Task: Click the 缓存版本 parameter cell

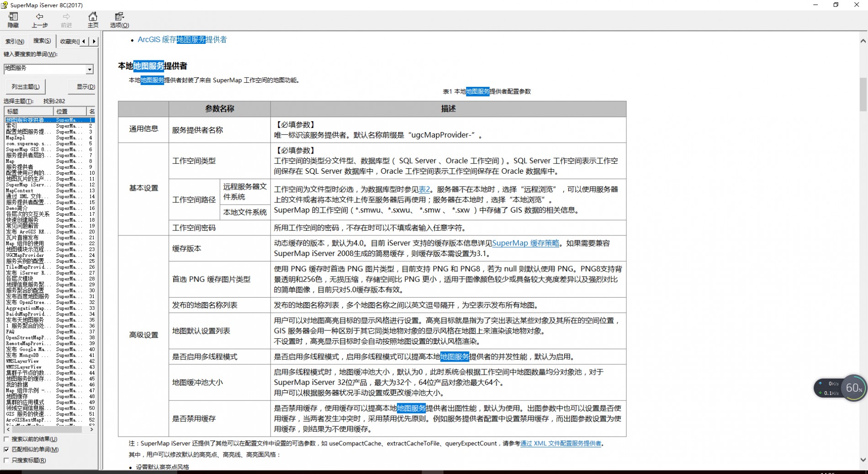Action: [219, 249]
